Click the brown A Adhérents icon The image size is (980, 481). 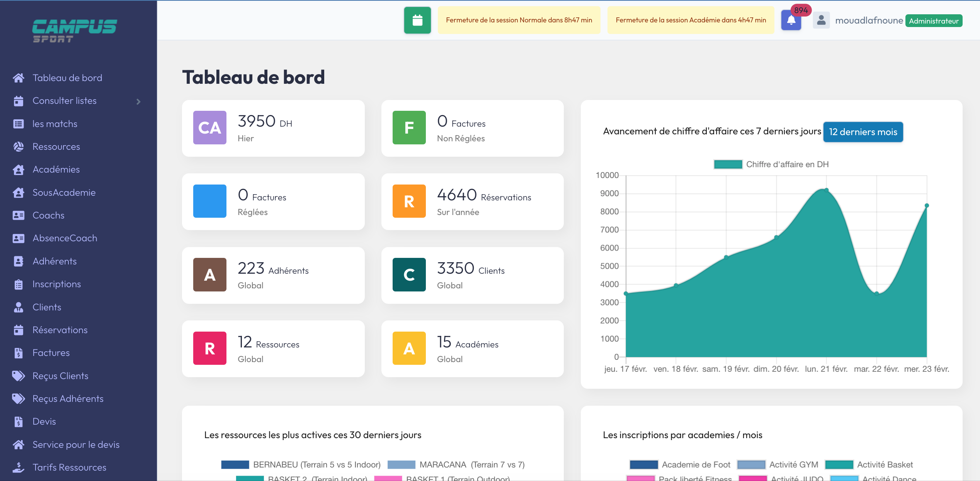209,274
